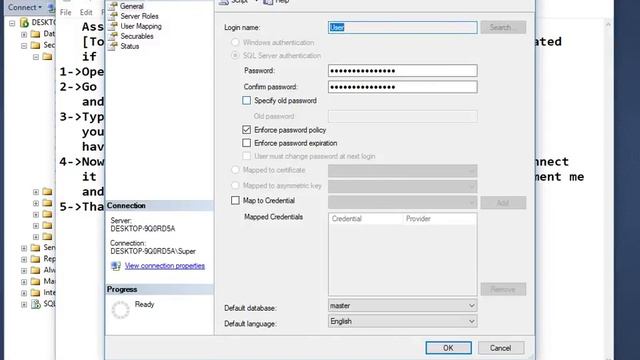Expand the Alw folder node

tap(24, 271)
